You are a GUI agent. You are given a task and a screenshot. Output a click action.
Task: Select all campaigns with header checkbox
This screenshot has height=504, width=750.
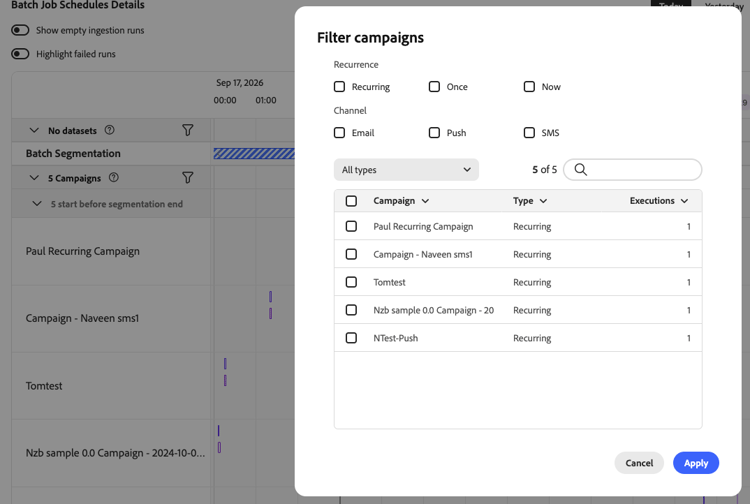click(x=351, y=201)
